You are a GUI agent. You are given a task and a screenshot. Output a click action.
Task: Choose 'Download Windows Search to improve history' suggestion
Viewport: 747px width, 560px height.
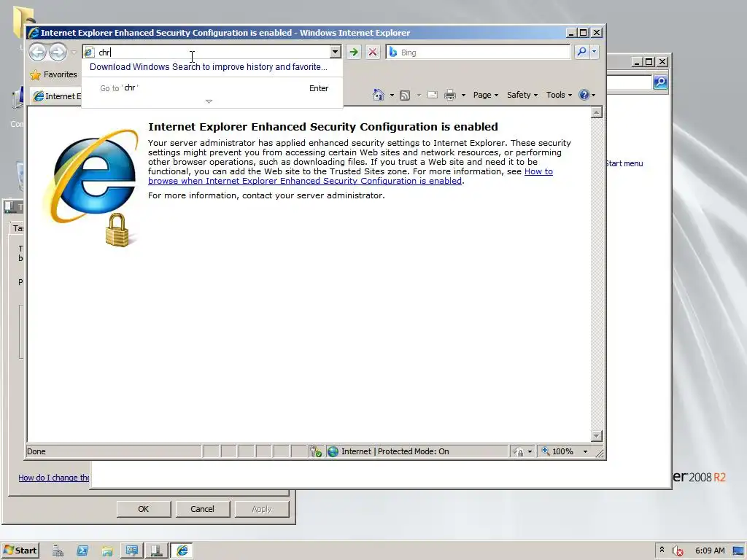click(x=208, y=66)
